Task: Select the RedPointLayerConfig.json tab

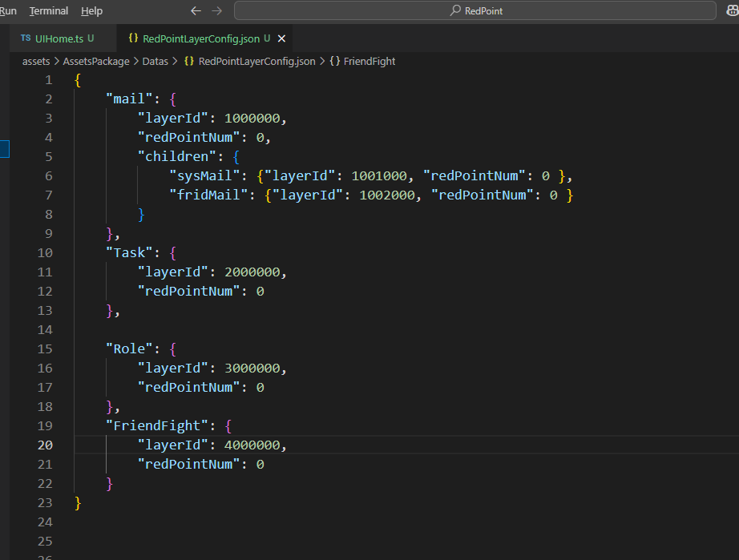Action: pos(201,38)
